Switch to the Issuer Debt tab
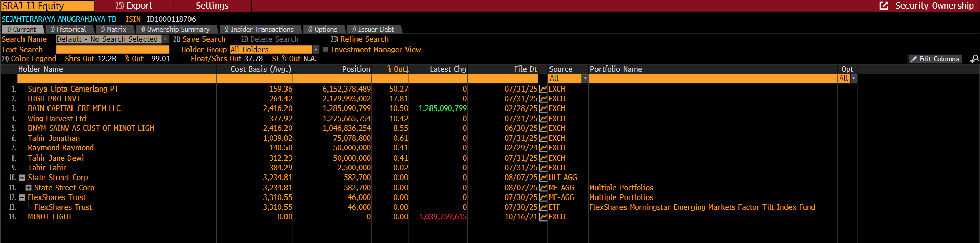Screen dimensions: 980x243 [373, 30]
